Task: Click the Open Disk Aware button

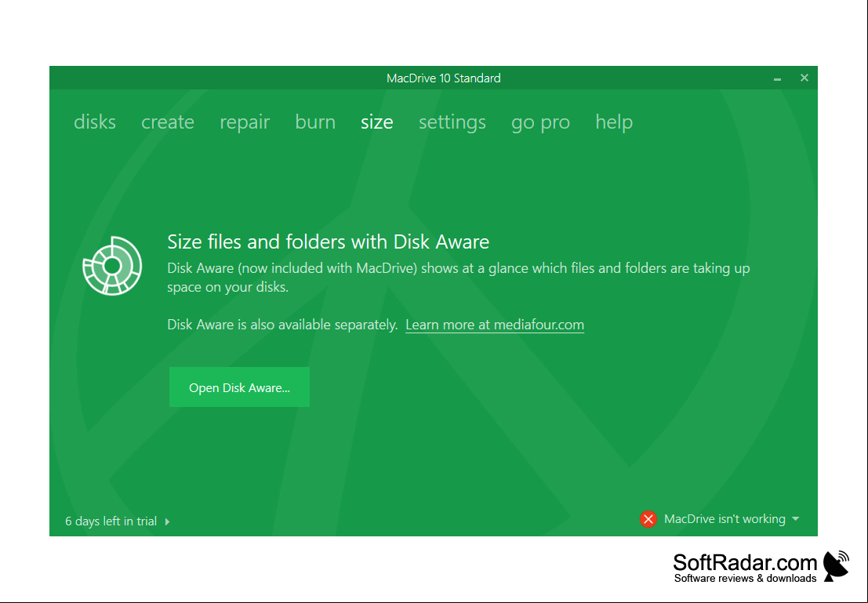Action: [x=239, y=387]
